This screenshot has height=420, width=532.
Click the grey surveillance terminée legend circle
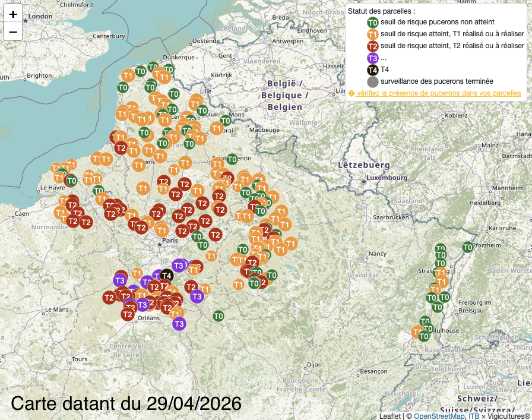pos(373,82)
